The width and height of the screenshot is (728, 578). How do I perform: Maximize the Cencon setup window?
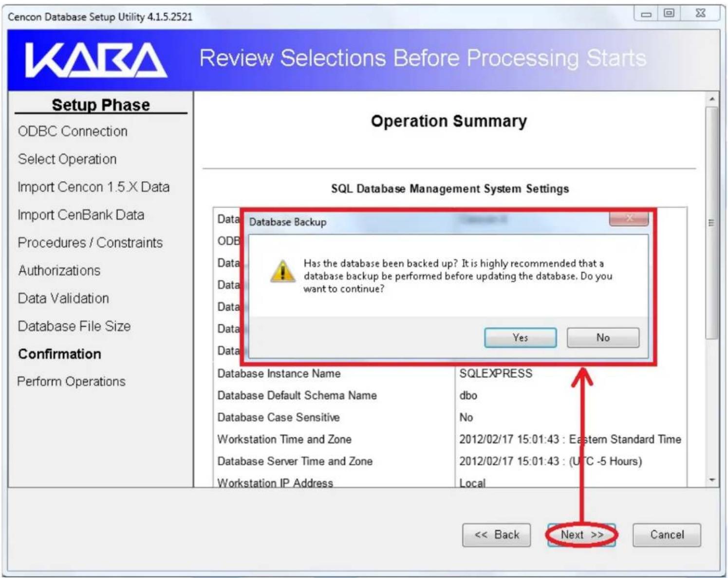(669, 14)
